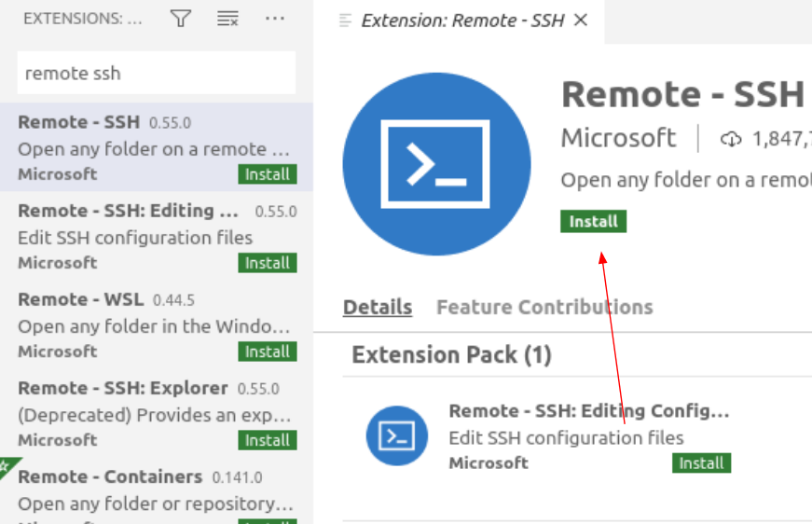Select Remote - Containers 0.141.0 list entry

[157, 490]
